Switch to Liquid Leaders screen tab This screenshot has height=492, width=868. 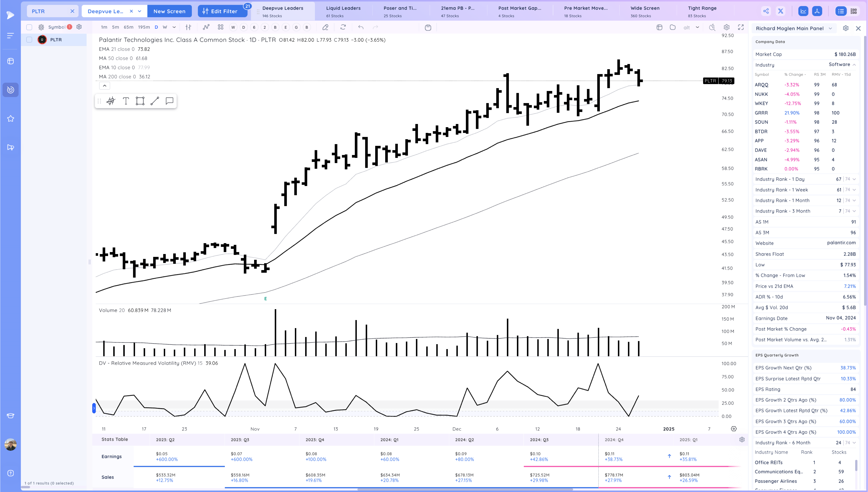click(x=343, y=11)
